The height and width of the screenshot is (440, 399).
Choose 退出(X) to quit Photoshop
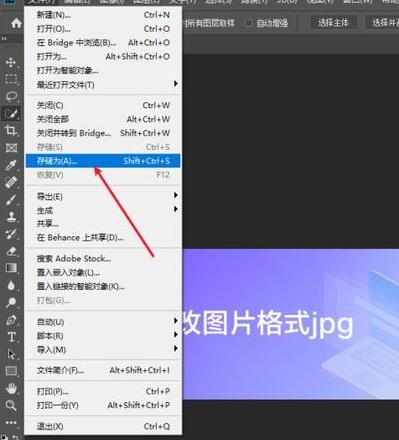click(x=103, y=426)
